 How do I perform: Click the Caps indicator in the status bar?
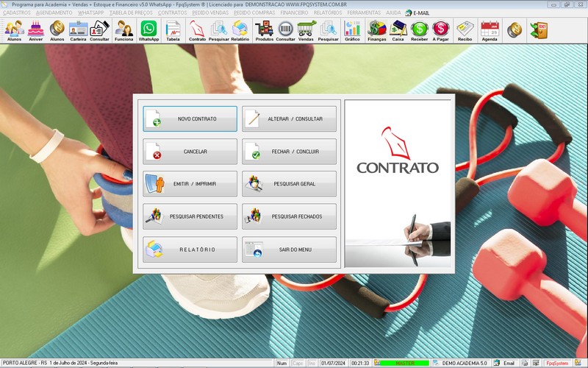[x=298, y=363]
